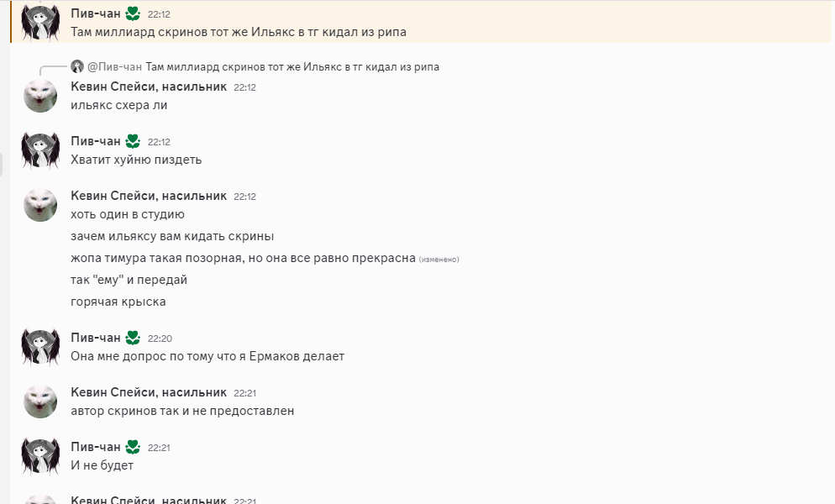835x504 pixels.
Task: Click Пив-чан's role badge on the 'И не будет' message
Action: pos(133,447)
